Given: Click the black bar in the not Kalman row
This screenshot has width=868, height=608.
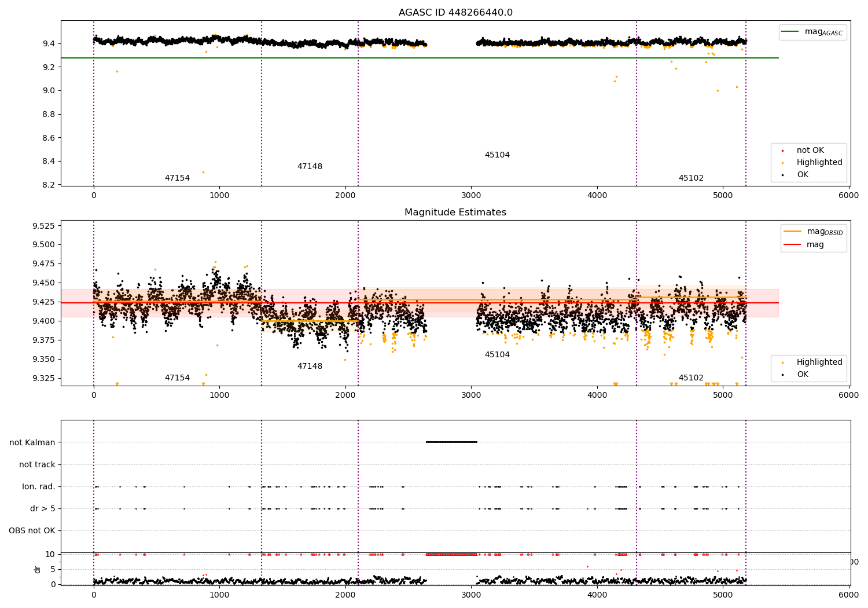Looking at the screenshot, I should (x=451, y=442).
